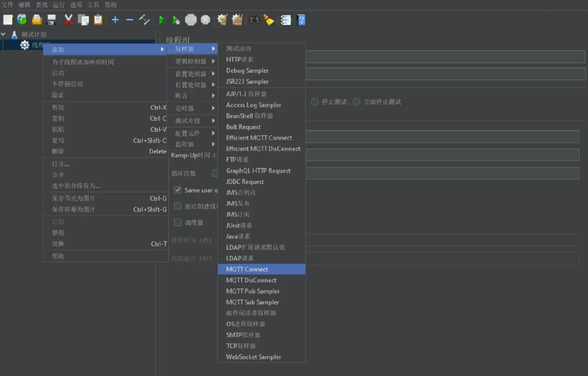Open the function helper list icon

(286, 20)
